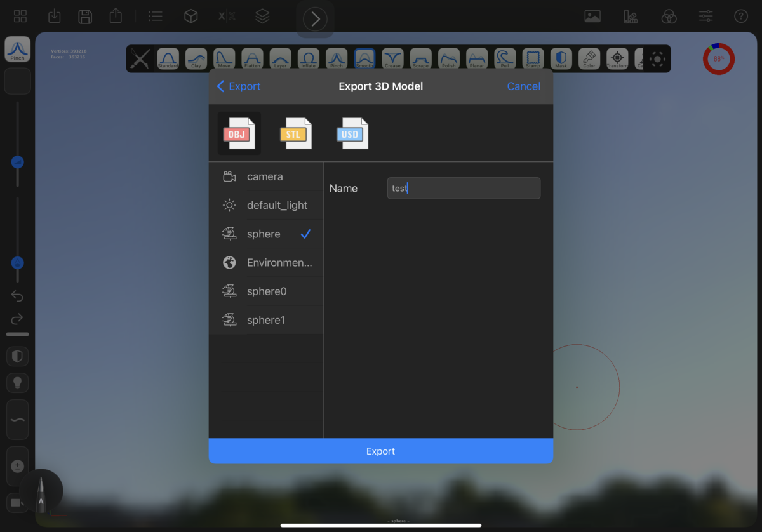This screenshot has height=532, width=762.
Task: Select the Planar brush
Action: (477, 58)
